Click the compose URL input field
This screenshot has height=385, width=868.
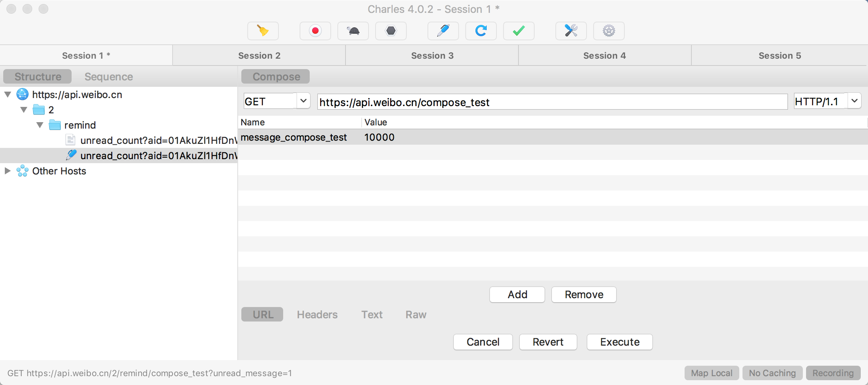coord(552,102)
